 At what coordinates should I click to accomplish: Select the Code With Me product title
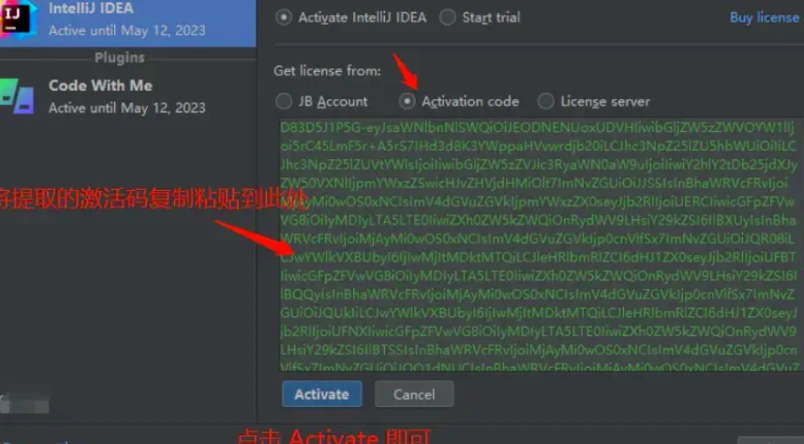click(x=100, y=85)
